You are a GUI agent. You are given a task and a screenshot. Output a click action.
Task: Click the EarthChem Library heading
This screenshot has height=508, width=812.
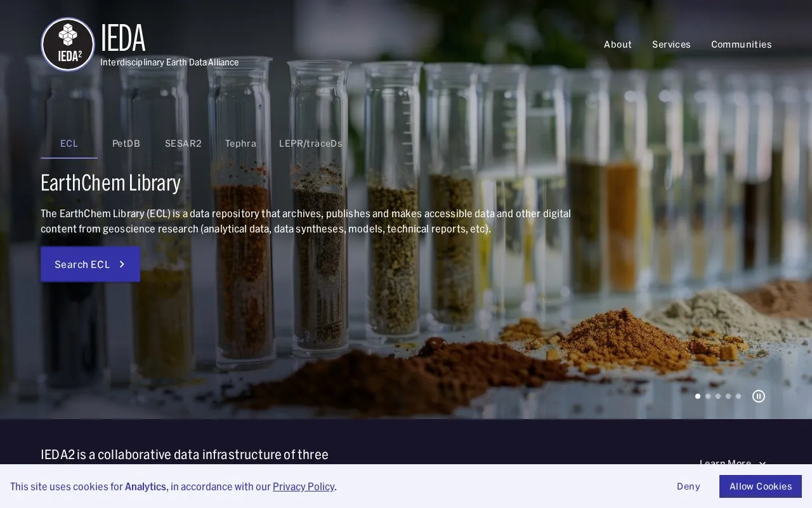click(110, 183)
